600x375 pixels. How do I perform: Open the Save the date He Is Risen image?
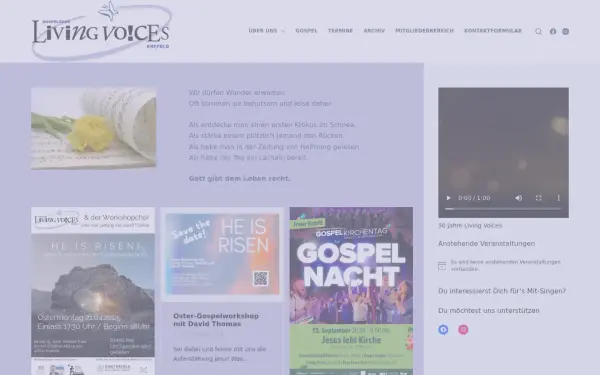222,254
